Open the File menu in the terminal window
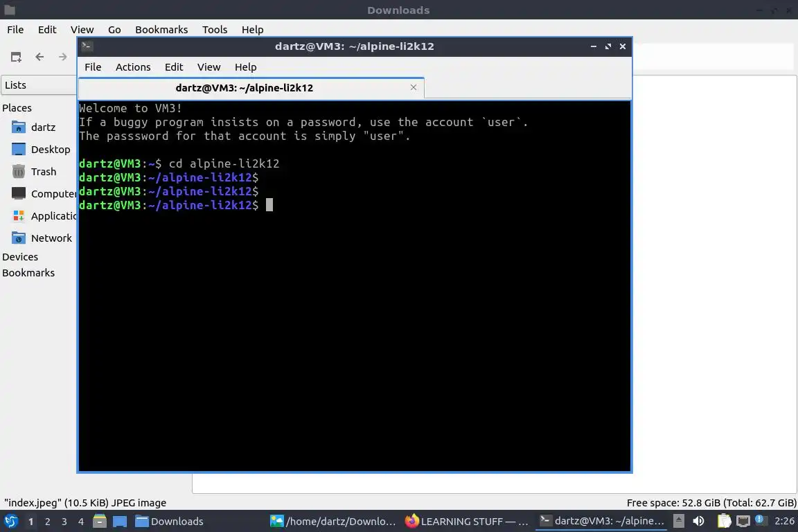798x532 pixels. coord(93,67)
